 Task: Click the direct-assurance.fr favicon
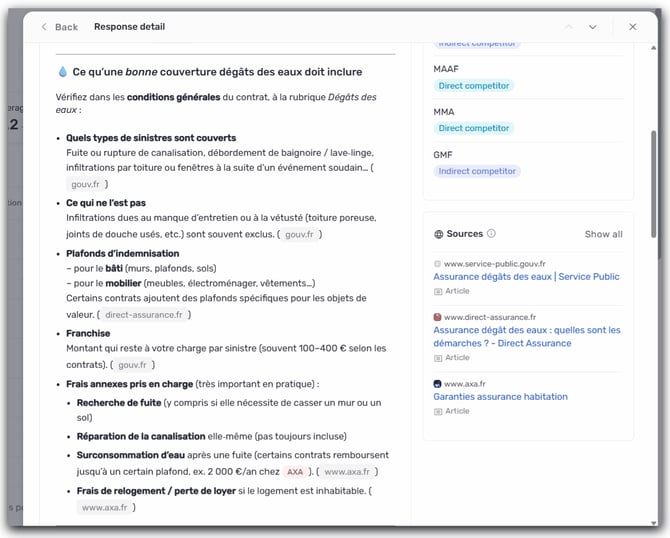[437, 317]
